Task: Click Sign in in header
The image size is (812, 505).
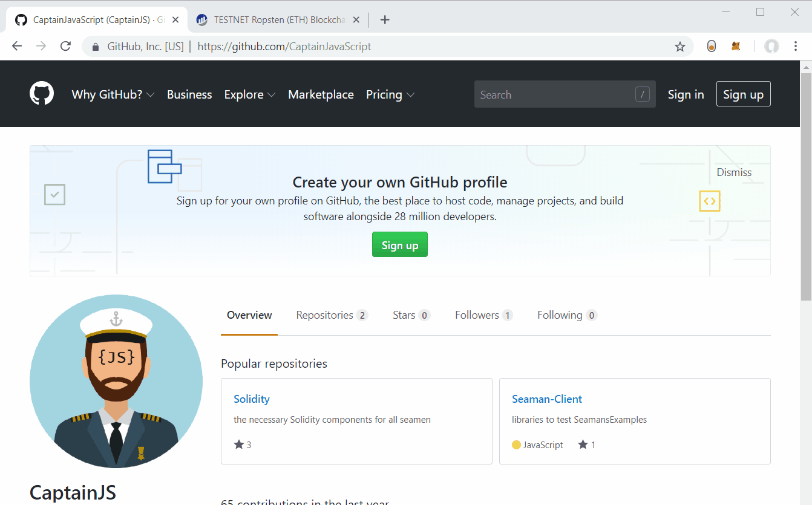Action: 686,94
